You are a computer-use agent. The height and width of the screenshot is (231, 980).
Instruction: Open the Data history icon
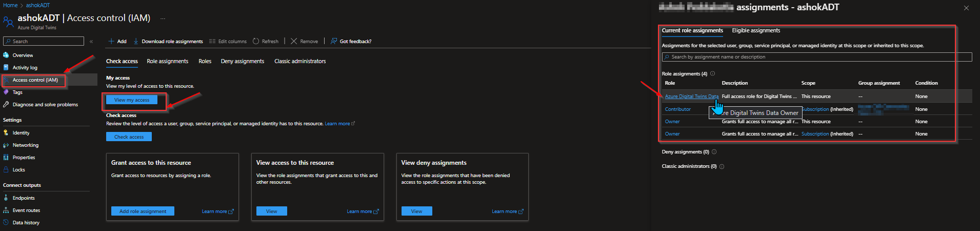pos(6,222)
